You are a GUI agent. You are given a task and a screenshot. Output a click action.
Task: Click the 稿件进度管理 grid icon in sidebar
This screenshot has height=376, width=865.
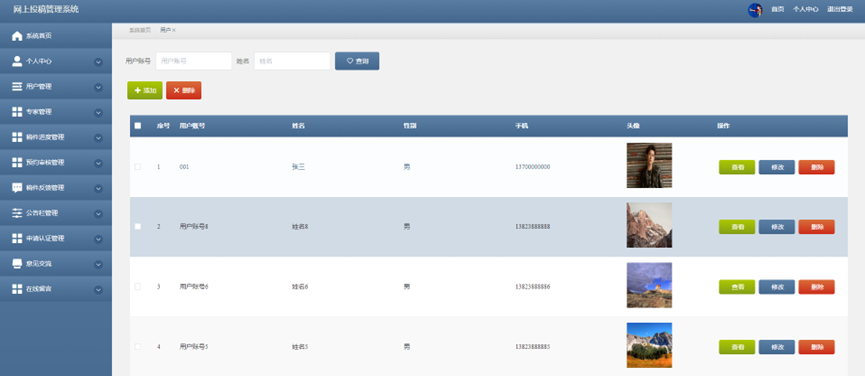pos(17,137)
